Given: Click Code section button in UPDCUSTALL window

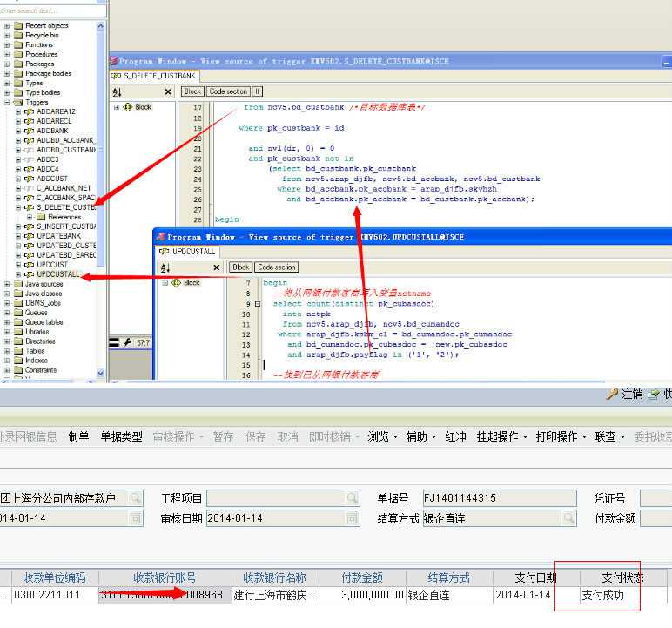Looking at the screenshot, I should 277,267.
